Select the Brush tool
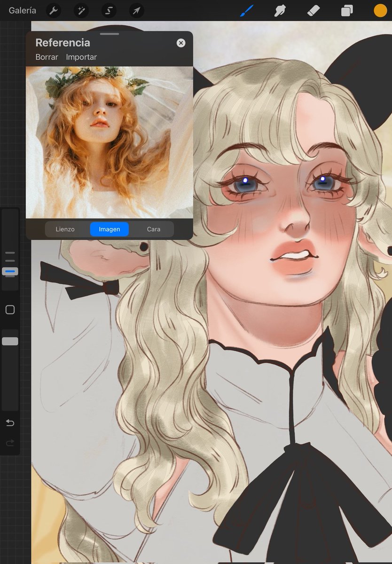The width and height of the screenshot is (392, 564). tap(247, 10)
